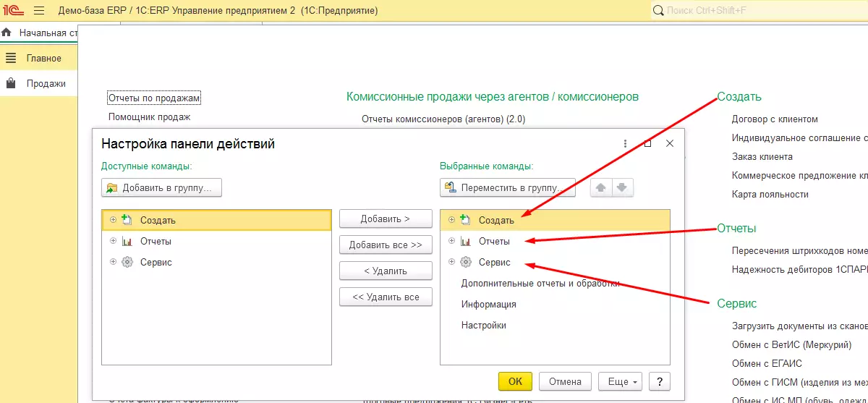
Task: Open Индивидуальное соглашение link
Action: tap(800, 137)
